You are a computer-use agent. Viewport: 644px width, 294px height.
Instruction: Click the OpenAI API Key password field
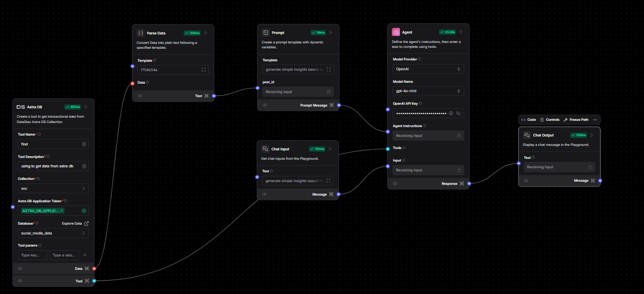click(x=428, y=113)
